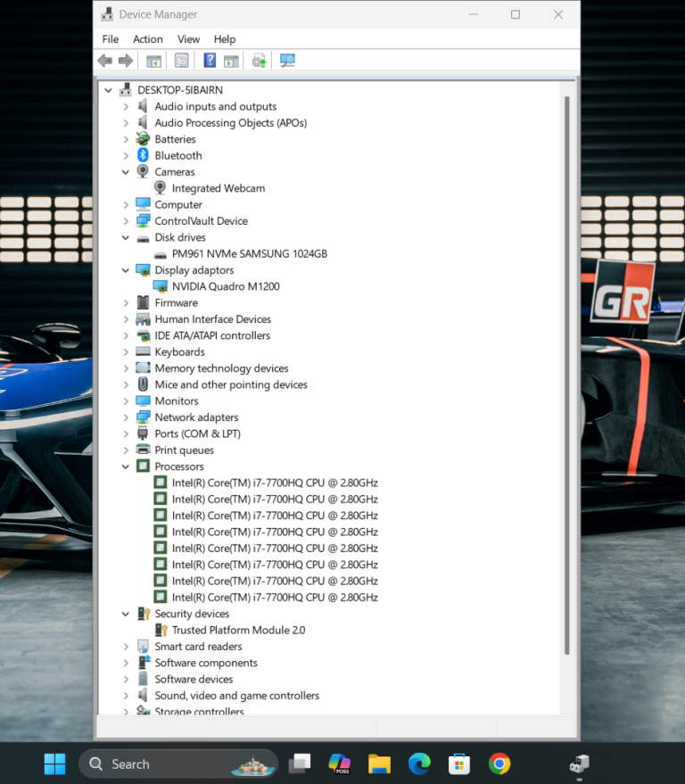Click the Update device driver toolbar icon

[259, 61]
